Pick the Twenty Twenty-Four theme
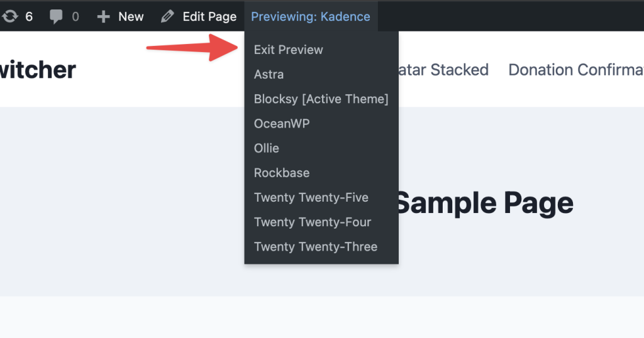Screen dimensions: 644x338 (x=313, y=222)
